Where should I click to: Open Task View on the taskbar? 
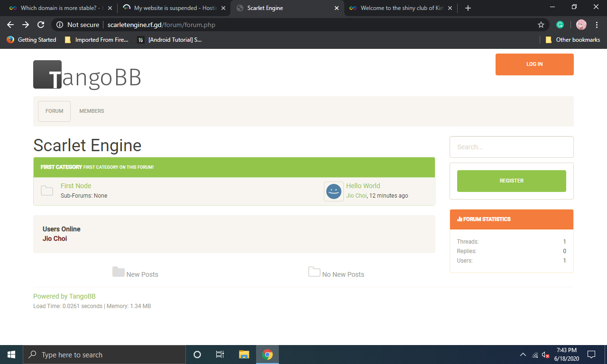click(x=220, y=355)
